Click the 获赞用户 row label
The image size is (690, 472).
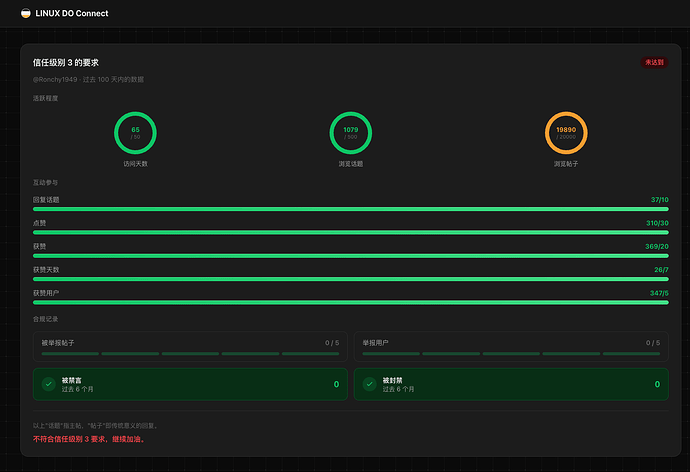(46, 293)
